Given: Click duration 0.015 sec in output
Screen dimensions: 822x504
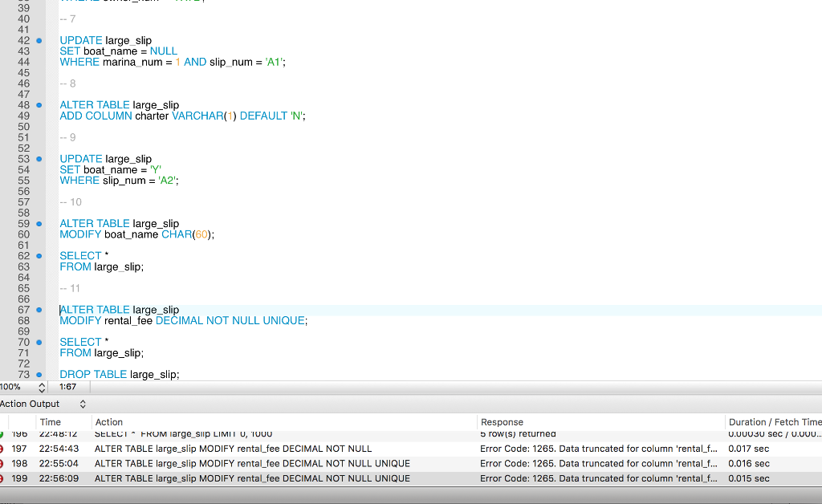Looking at the screenshot, I should coord(749,478).
